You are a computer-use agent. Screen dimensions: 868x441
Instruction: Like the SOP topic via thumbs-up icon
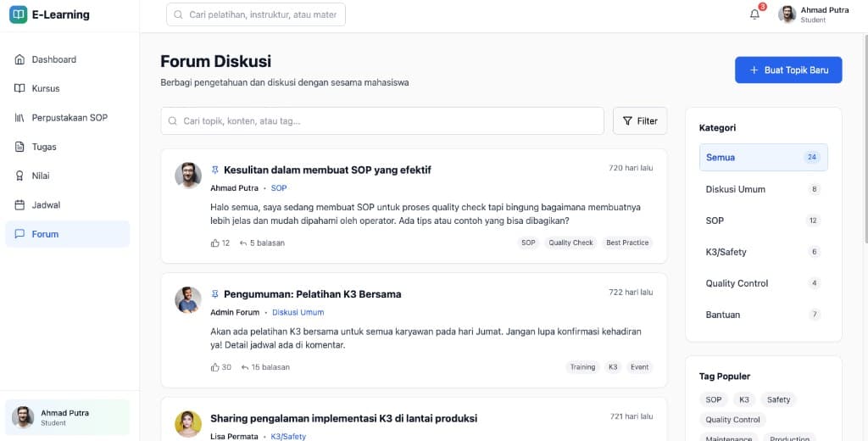click(214, 243)
